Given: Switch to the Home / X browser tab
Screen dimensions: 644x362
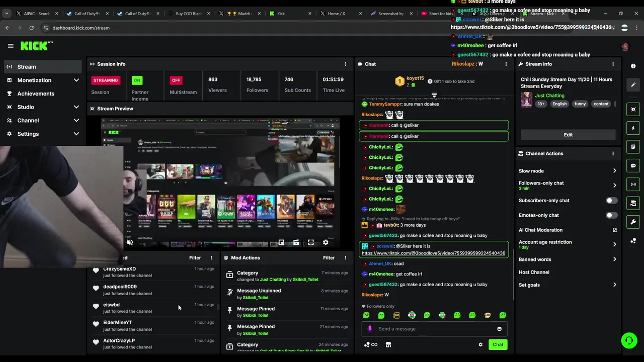Looking at the screenshot, I should pos(341,14).
